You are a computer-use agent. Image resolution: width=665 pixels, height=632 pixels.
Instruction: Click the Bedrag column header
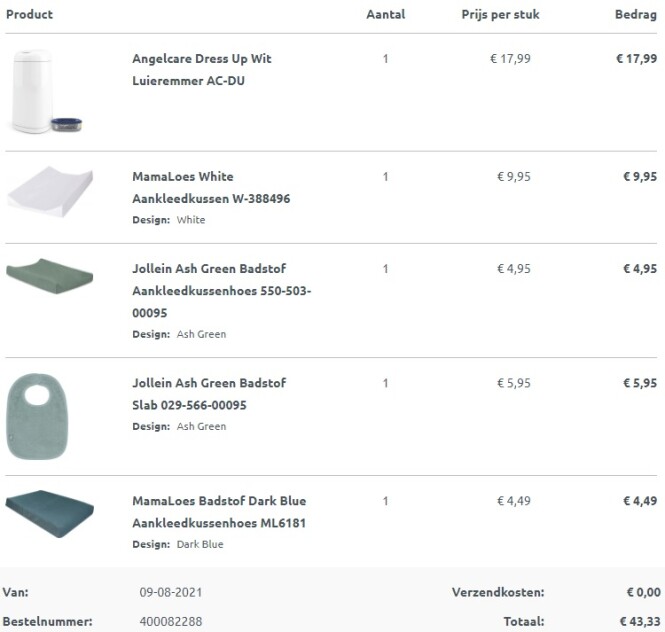tap(635, 15)
